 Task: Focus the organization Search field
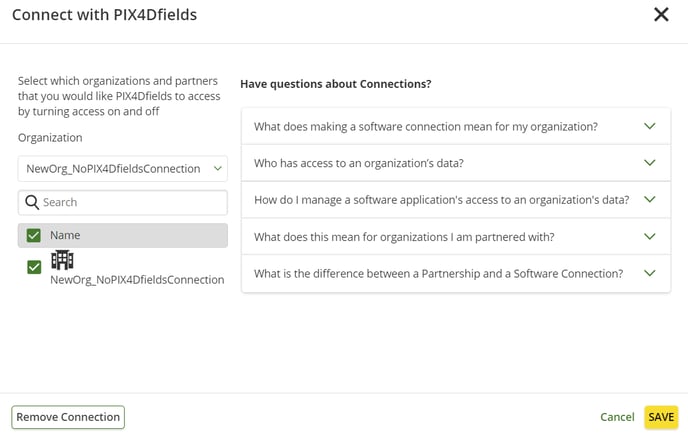tap(130, 202)
